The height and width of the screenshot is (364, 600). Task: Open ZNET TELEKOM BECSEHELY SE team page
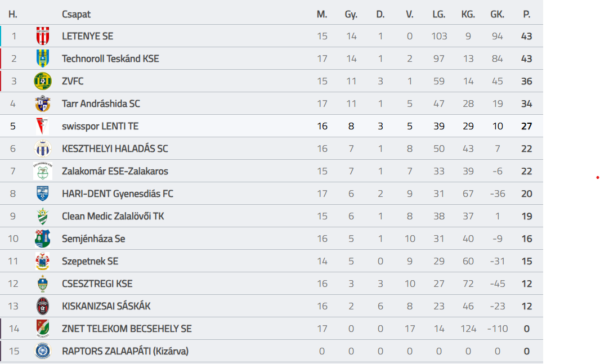click(x=127, y=329)
